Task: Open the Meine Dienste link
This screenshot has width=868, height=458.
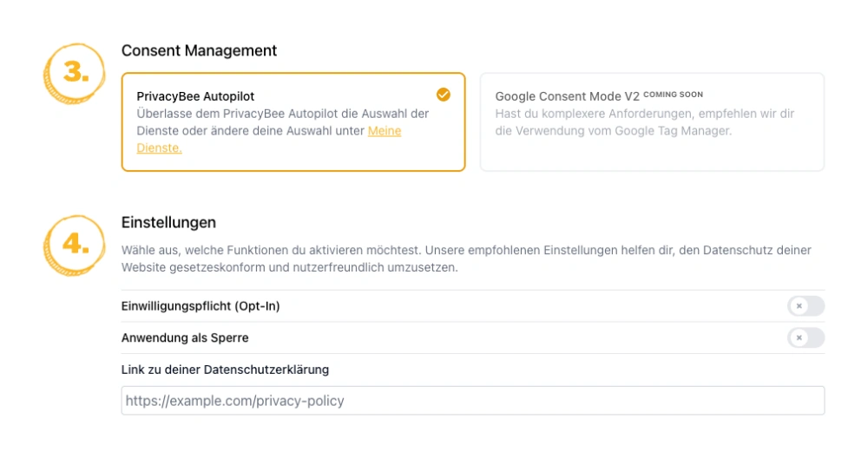Action: 384,131
